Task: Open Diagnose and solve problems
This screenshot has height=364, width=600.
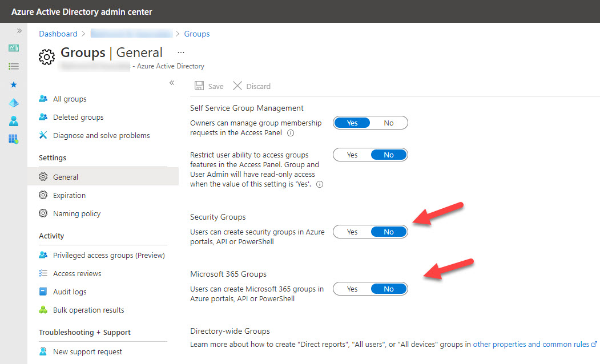Action: (x=103, y=135)
